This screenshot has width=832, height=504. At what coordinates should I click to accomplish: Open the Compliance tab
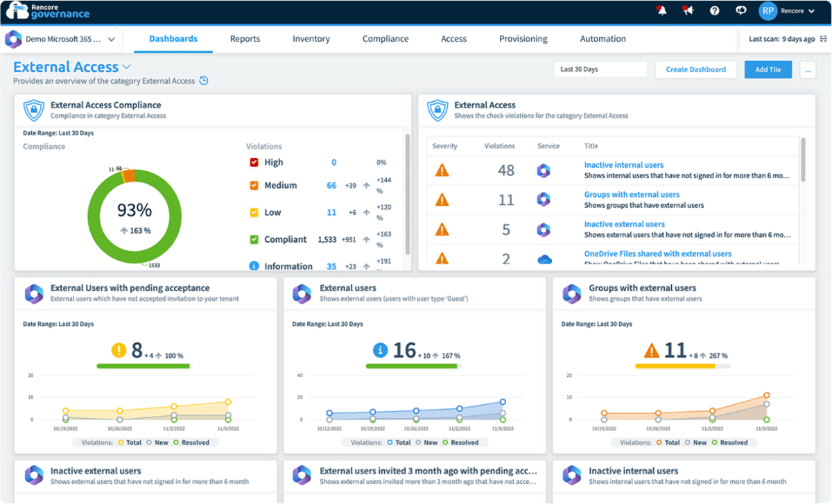[x=385, y=39]
